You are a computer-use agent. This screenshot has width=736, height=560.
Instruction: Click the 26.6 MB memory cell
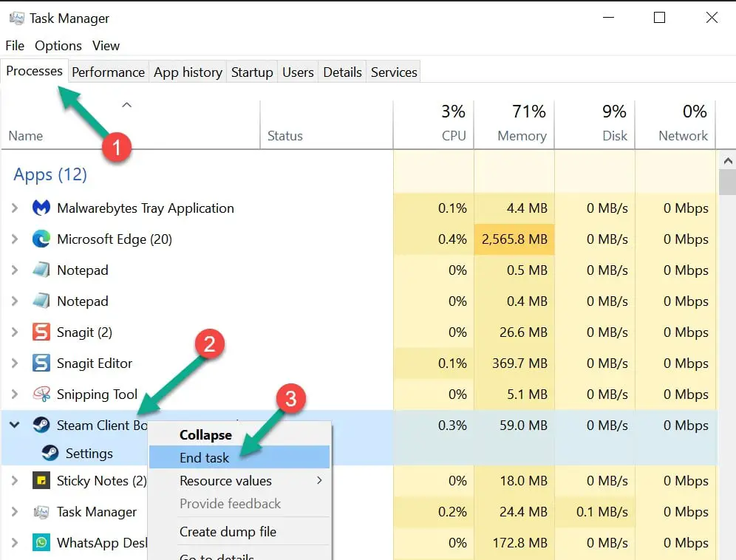(514, 332)
